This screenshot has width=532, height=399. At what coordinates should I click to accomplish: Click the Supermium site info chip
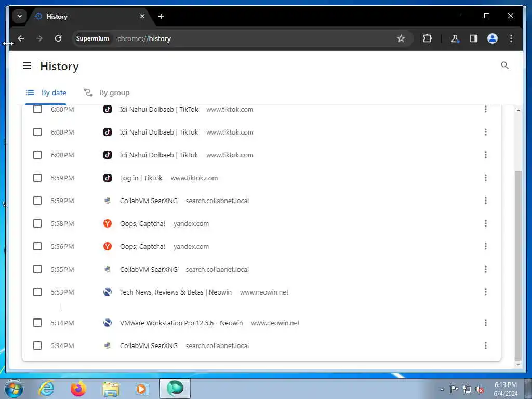pos(92,38)
